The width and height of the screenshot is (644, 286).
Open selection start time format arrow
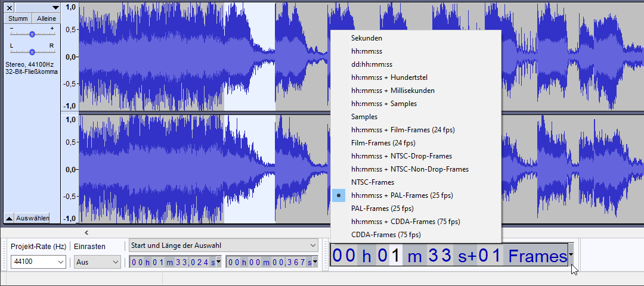(x=218, y=262)
